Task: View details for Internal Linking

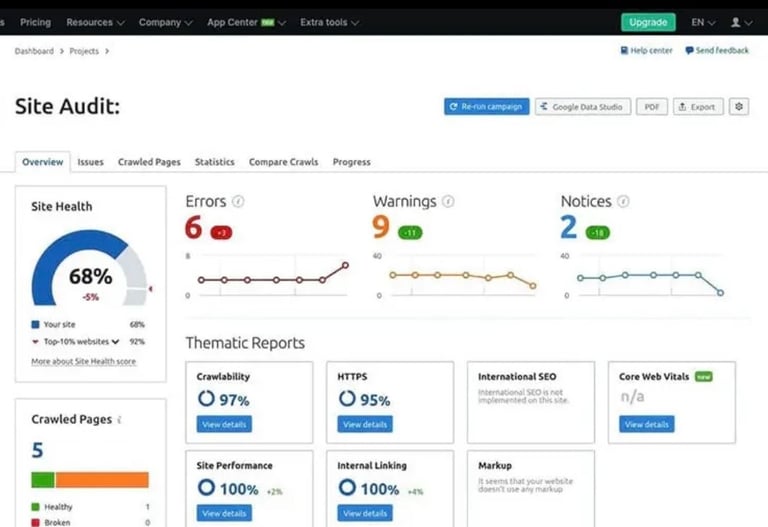Action: pyautogui.click(x=365, y=513)
